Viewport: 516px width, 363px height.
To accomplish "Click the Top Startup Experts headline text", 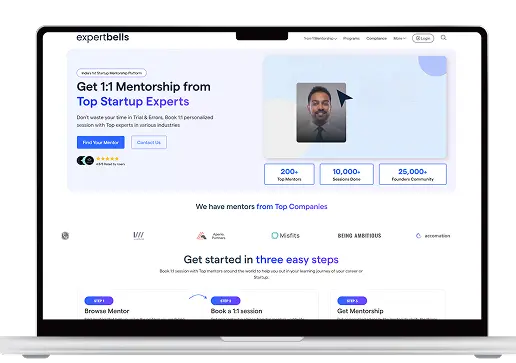I will 133,102.
